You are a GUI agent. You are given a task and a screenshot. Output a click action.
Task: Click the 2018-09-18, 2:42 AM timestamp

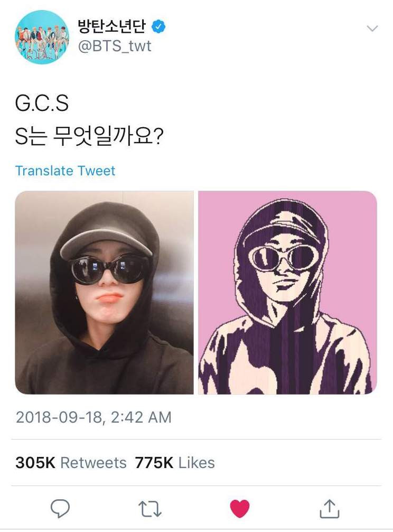tap(93, 417)
